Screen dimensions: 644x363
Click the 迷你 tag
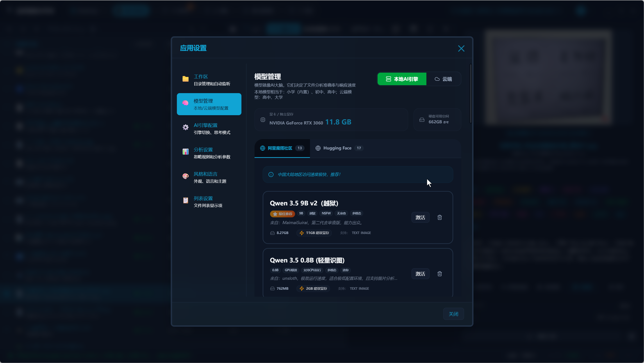pyautogui.click(x=346, y=270)
